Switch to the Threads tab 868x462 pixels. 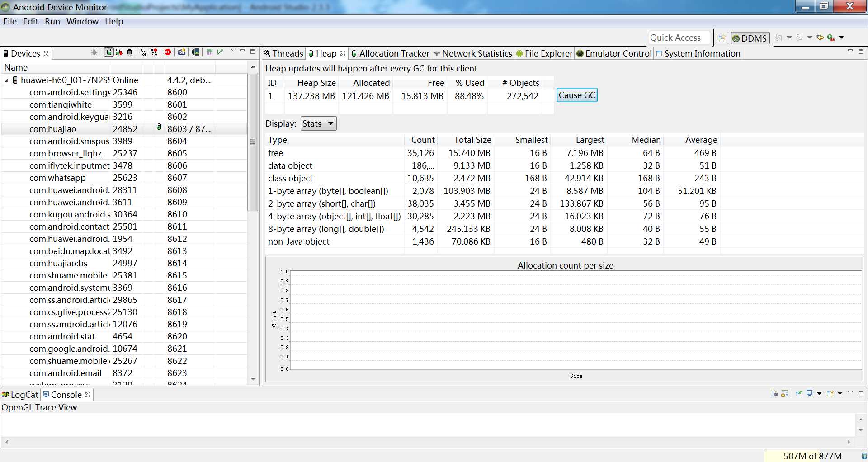[x=283, y=53]
